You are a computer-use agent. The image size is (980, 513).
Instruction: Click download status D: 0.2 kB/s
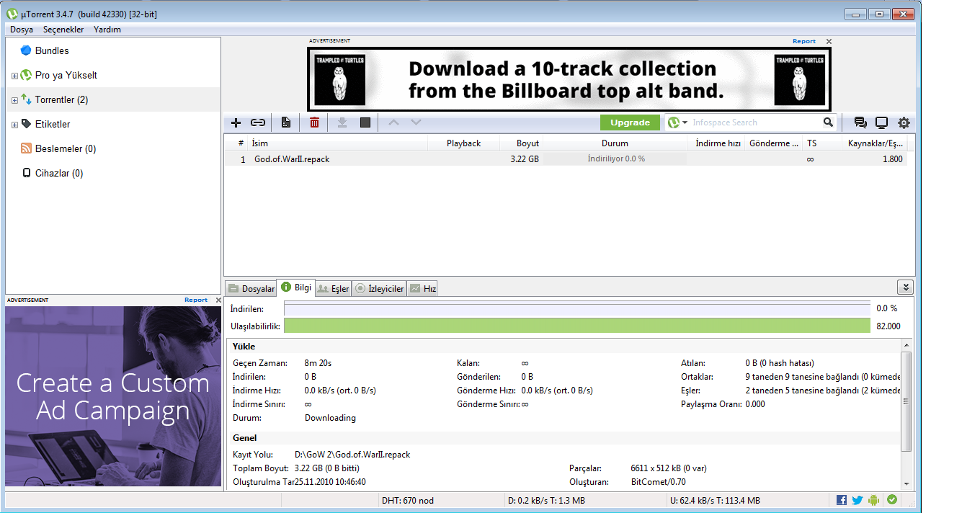[548, 500]
